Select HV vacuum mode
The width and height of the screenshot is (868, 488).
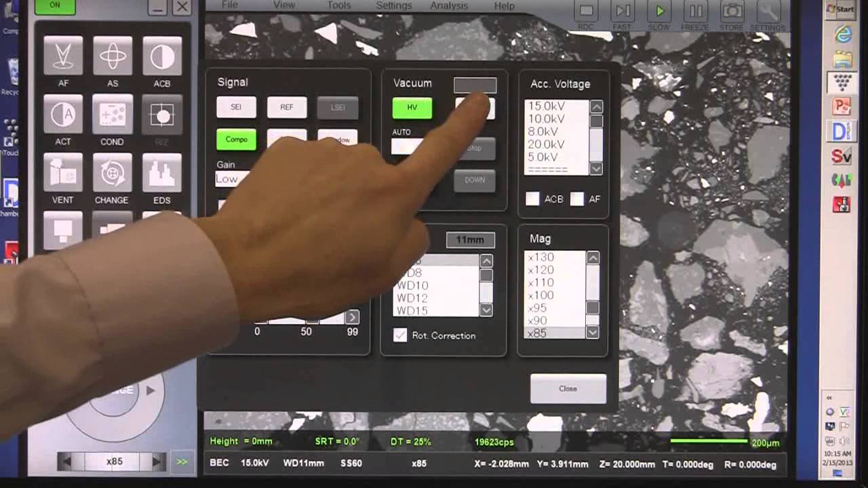click(x=412, y=108)
